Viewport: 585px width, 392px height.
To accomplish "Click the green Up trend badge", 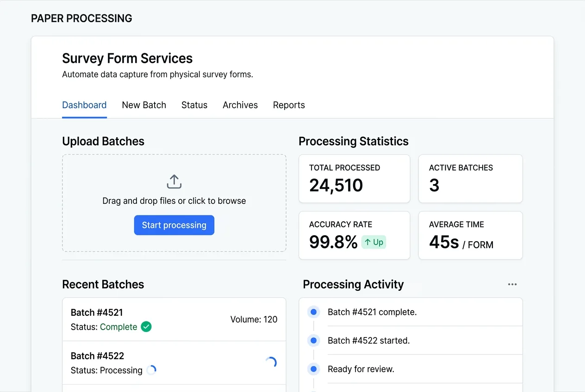I will 374,242.
